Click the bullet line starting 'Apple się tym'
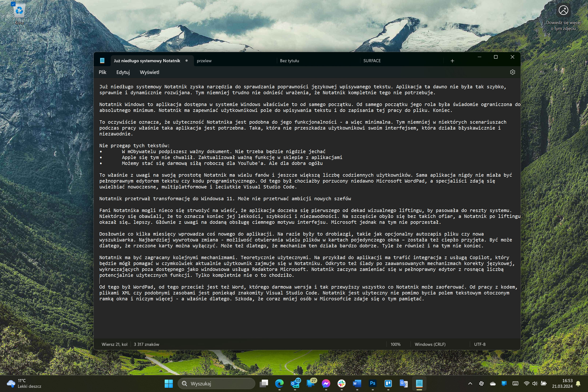The width and height of the screenshot is (588, 392). point(221,158)
